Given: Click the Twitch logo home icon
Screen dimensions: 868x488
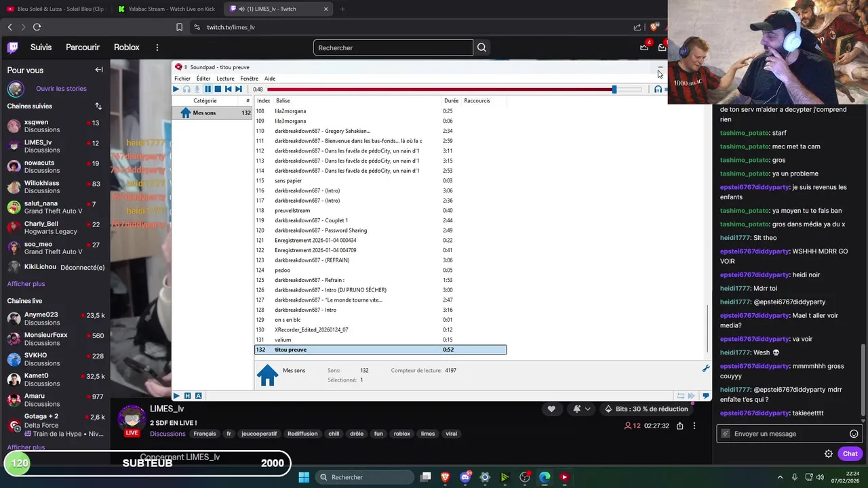Looking at the screenshot, I should (13, 47).
